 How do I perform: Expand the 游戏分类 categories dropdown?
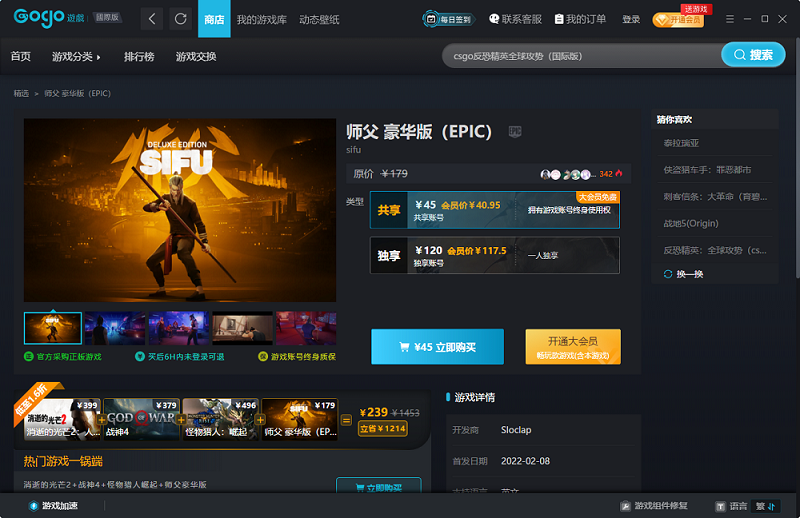pos(76,57)
